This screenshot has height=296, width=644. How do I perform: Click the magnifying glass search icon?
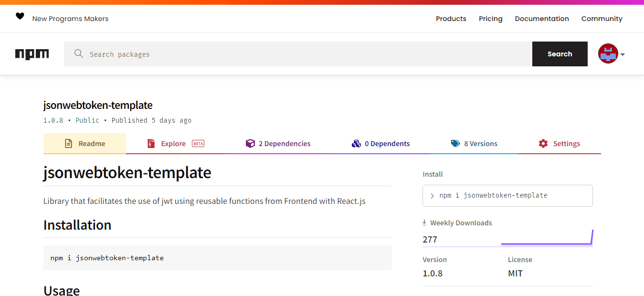[x=79, y=53]
